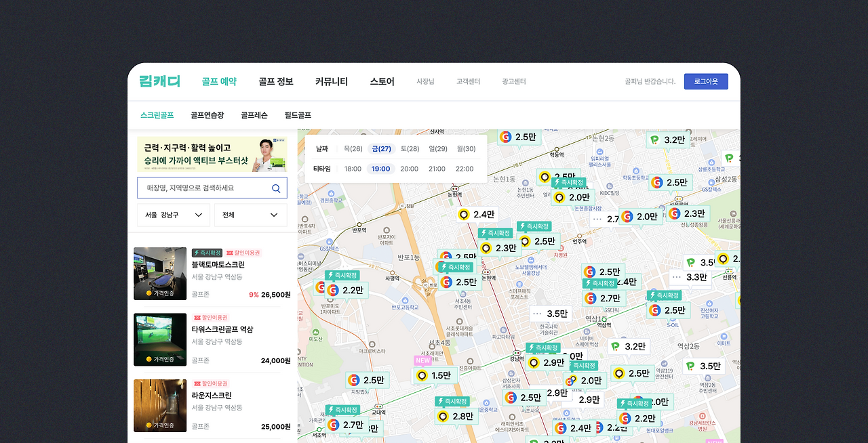Viewport: 868px width, 443px height.
Task: Switch to the 필드골프 tab
Action: tap(298, 115)
